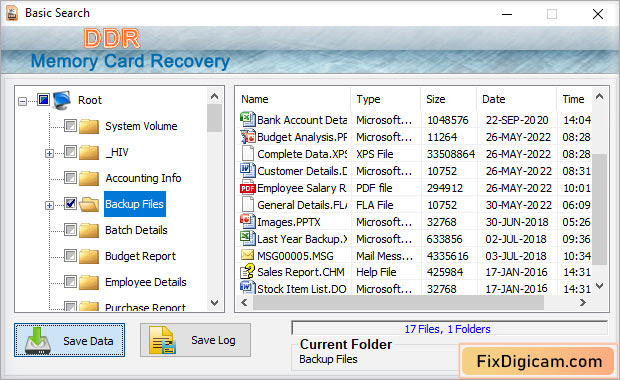The height and width of the screenshot is (380, 620).
Task: Select the Accounting Info folder label
Action: [x=143, y=178]
